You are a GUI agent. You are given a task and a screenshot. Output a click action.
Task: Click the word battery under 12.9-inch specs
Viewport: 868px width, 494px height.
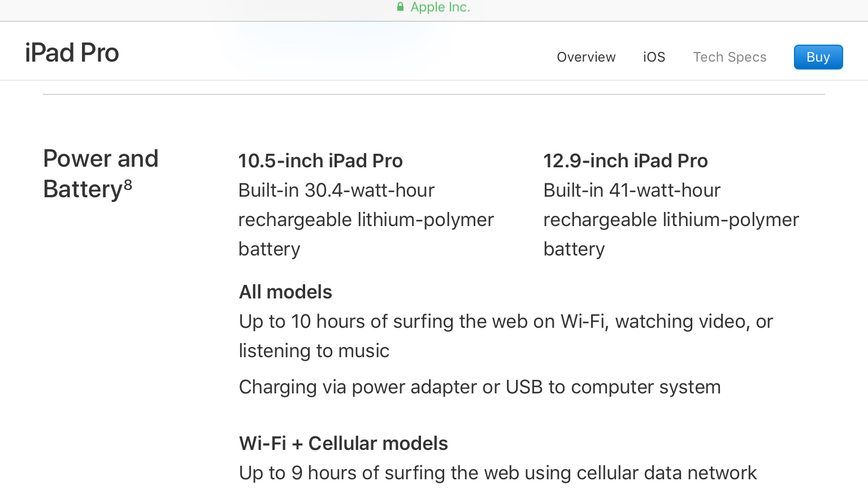pyautogui.click(x=574, y=249)
